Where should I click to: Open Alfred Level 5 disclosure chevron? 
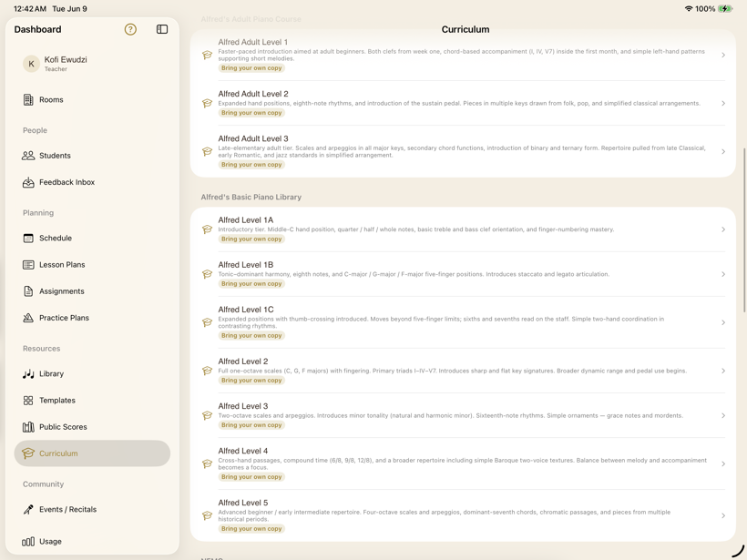pos(723,515)
